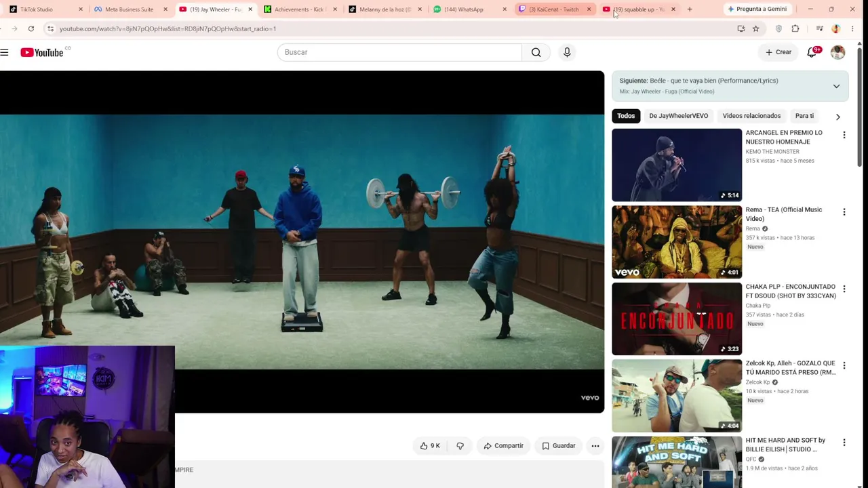Click the Pregunta a Gemini button
Viewport: 868px width, 488px height.
coord(756,9)
